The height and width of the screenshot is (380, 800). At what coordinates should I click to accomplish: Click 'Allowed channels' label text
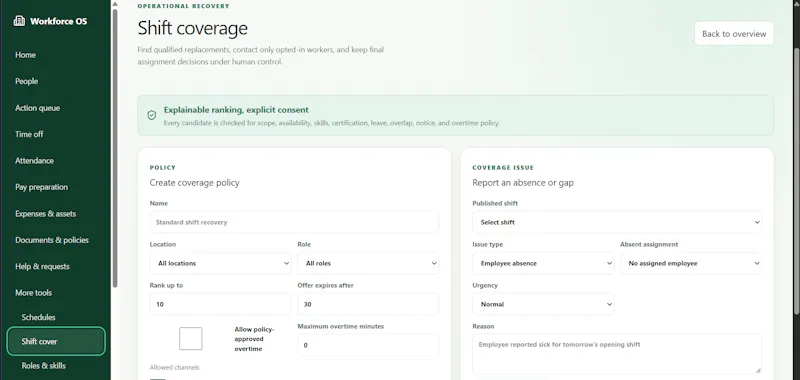pos(174,367)
